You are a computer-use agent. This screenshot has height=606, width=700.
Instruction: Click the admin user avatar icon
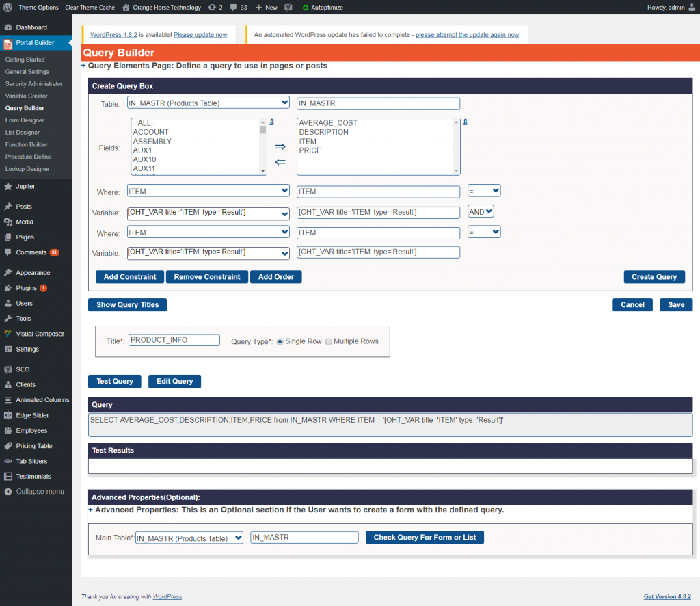[x=692, y=7]
